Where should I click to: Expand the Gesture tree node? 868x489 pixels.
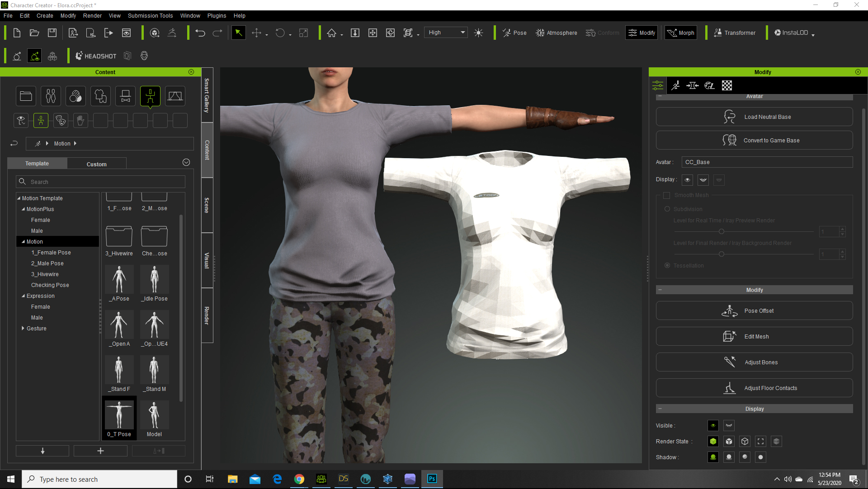click(x=23, y=328)
